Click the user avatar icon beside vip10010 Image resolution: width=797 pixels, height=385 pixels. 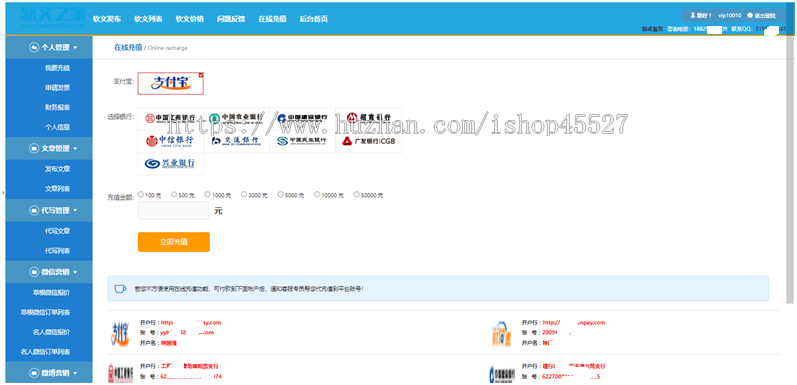pyautogui.click(x=692, y=16)
